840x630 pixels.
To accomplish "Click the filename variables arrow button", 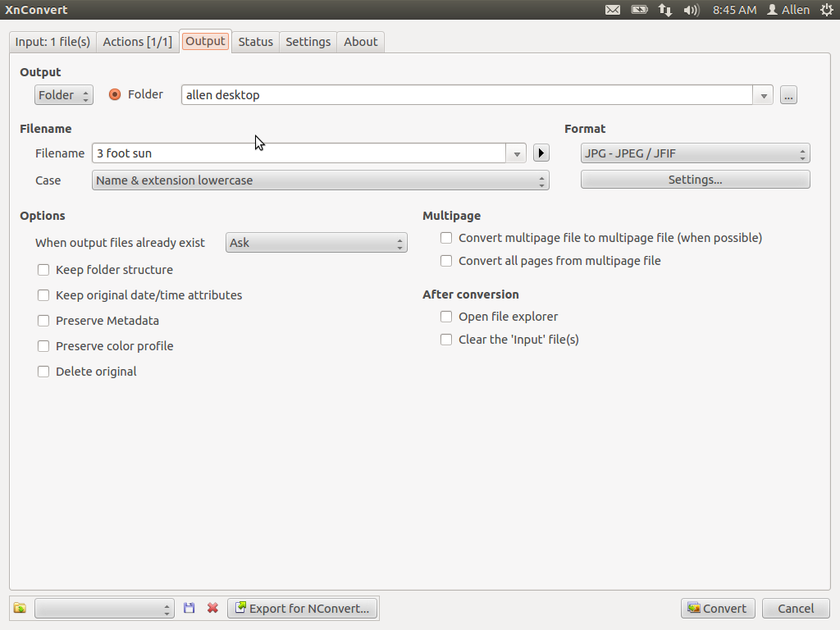I will [541, 153].
